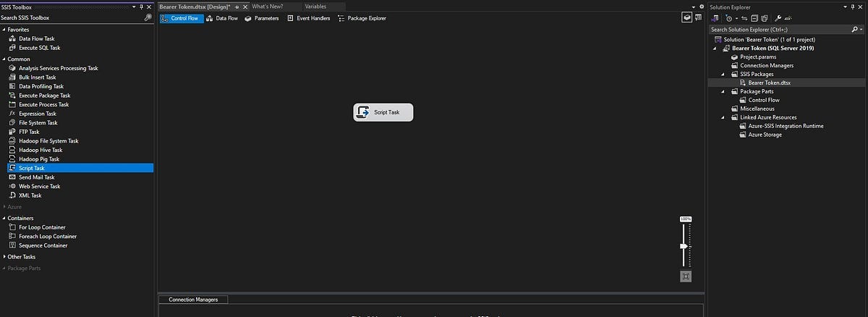Click the toolbox search magnifier icon
868x317 pixels.
(148, 17)
